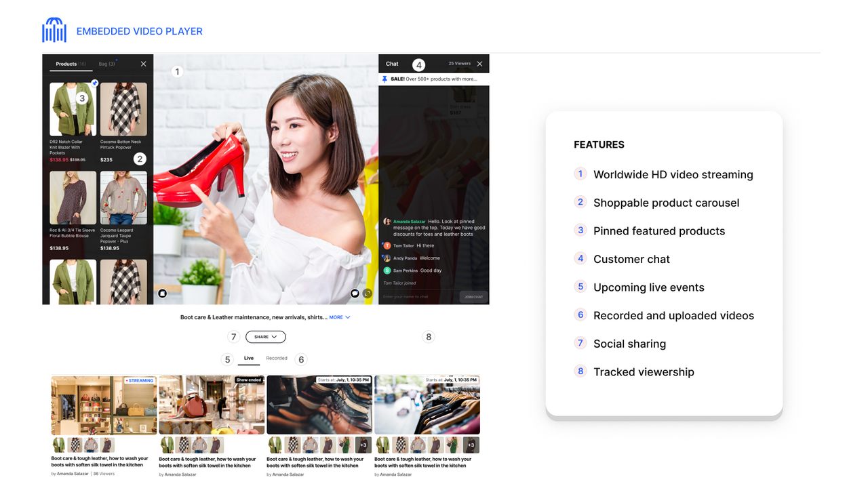The image size is (868, 488).
Task: Click the Embedded Video Player logo icon
Action: [54, 30]
